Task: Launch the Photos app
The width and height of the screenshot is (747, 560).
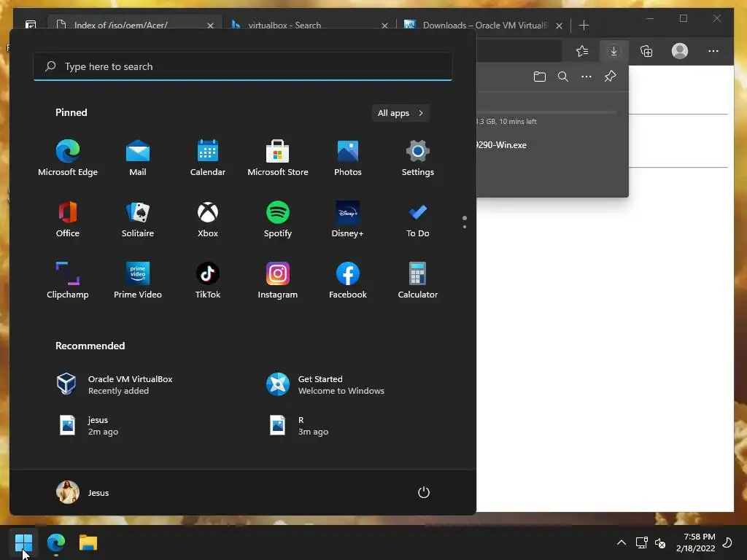Action: 348,158
